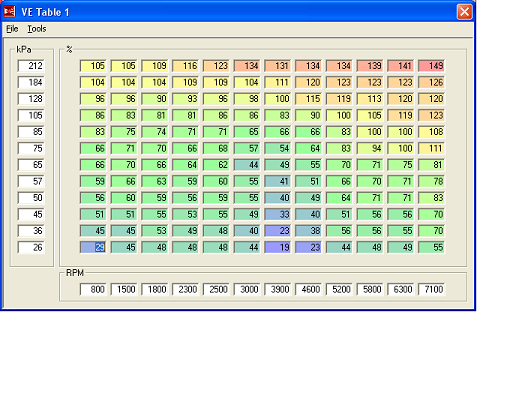Select the VE cell showing 126
The height and width of the screenshot is (396, 528).
tap(431, 82)
